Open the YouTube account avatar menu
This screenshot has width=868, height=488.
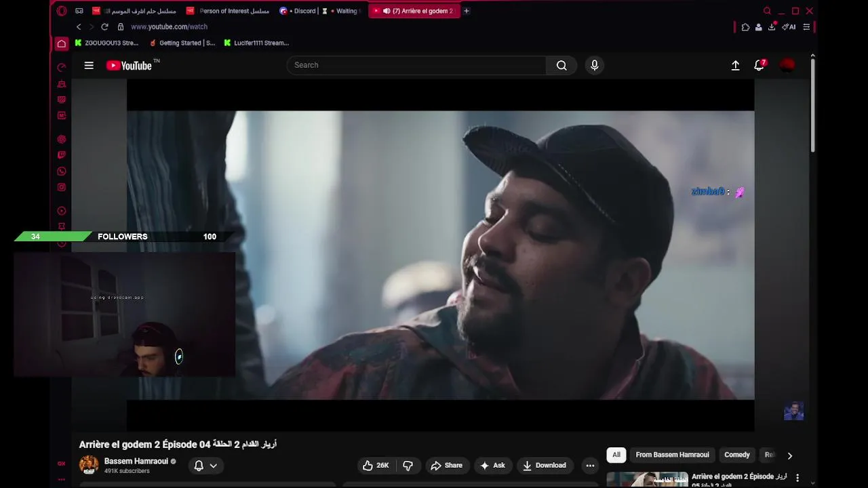(787, 65)
